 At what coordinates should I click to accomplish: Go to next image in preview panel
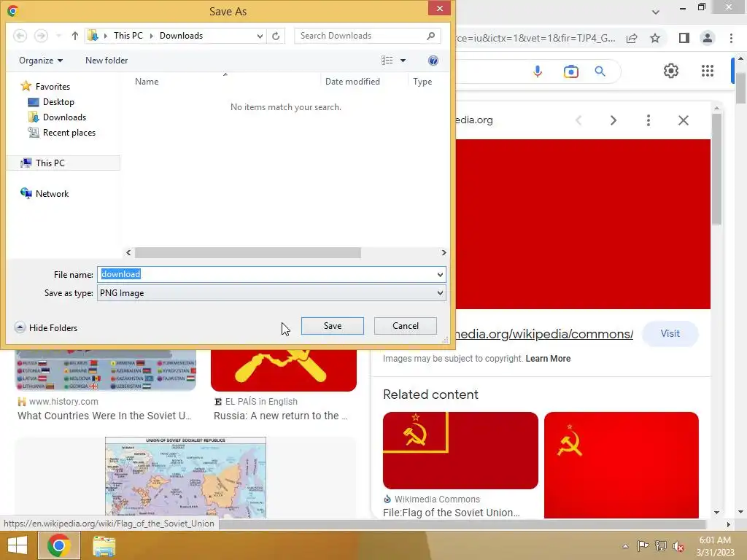pos(614,120)
